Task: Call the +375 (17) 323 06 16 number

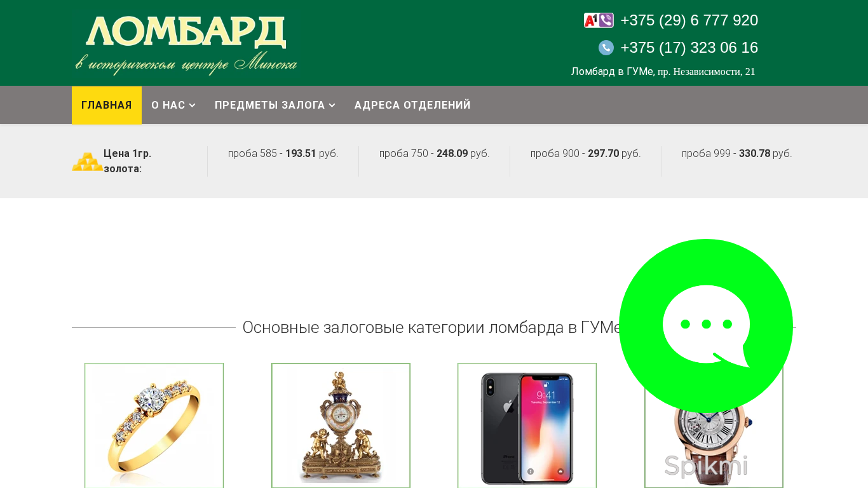Action: pyautogui.click(x=689, y=48)
